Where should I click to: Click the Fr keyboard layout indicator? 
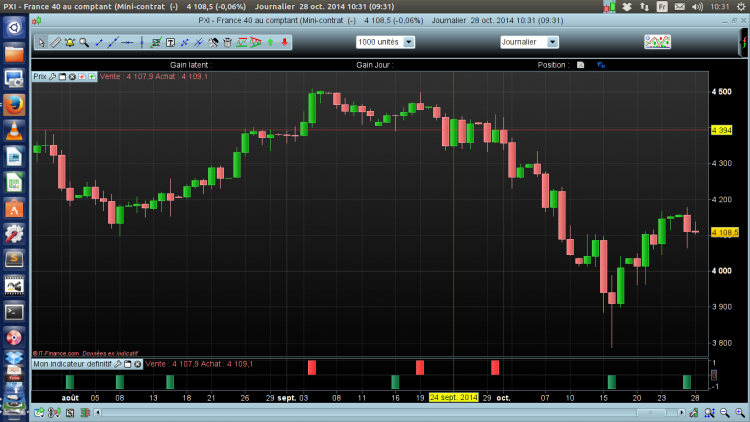pos(662,7)
